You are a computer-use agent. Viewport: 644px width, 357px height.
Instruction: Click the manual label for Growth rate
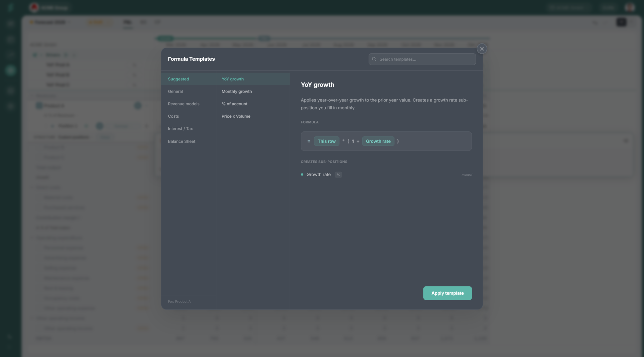pos(467,175)
